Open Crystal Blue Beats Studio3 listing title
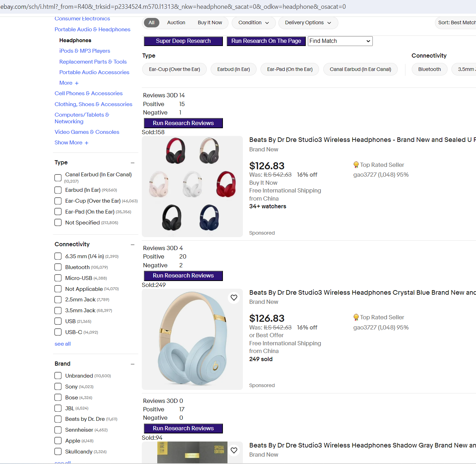This screenshot has width=476, height=464. pyautogui.click(x=362, y=293)
